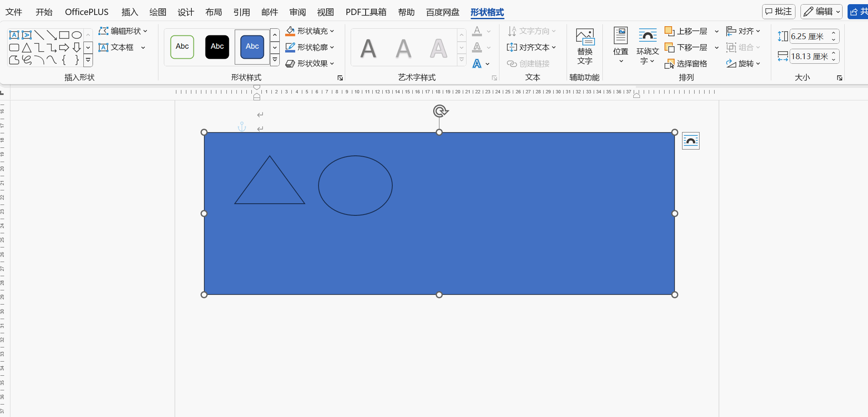
Task: Click Send Backward (下移一层)
Action: point(686,47)
